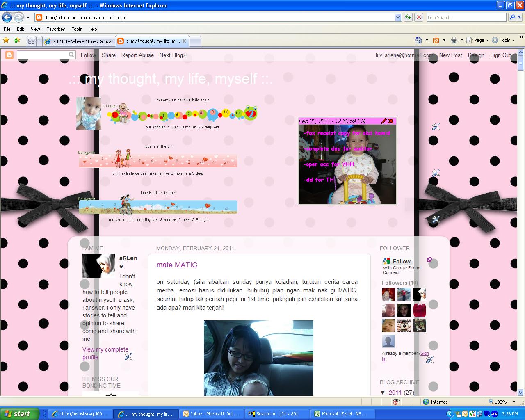The image size is (525, 420).
Task: Click the Print icon in command bar
Action: pyautogui.click(x=454, y=40)
